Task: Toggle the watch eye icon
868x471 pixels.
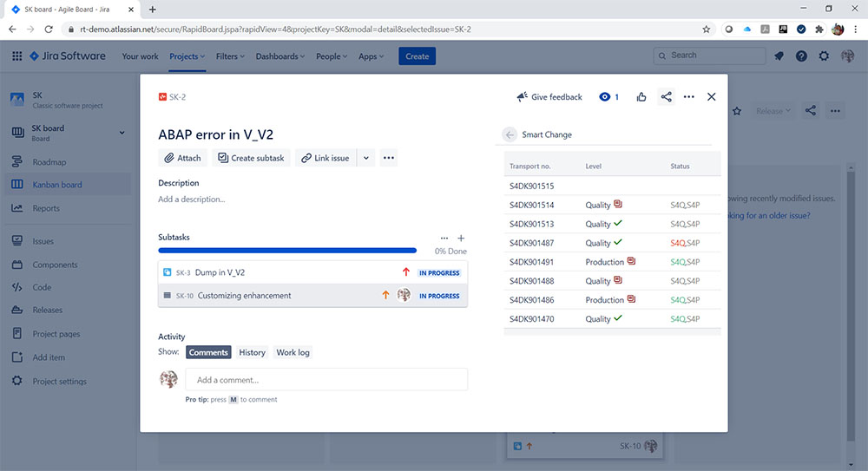Action: [604, 97]
